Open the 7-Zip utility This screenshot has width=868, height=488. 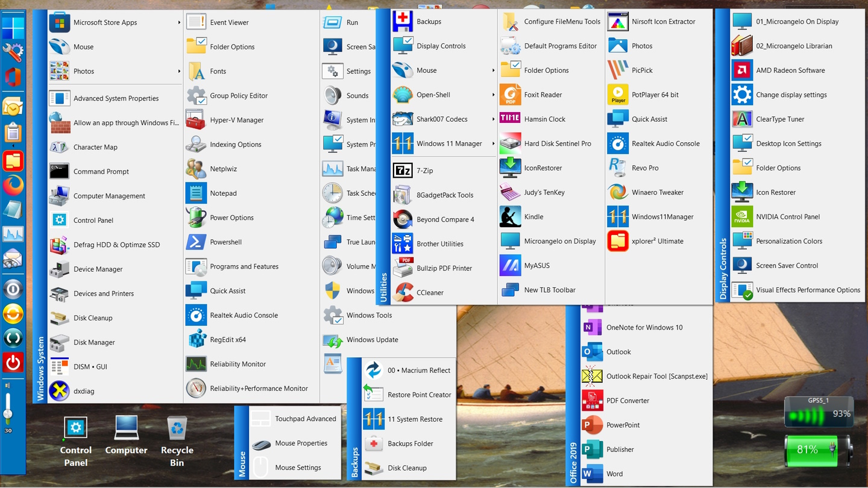click(424, 171)
